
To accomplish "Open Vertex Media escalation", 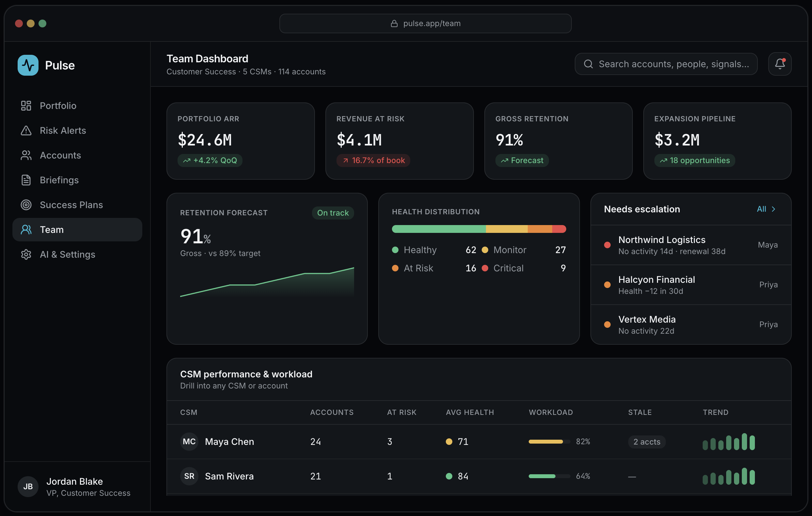I will point(691,325).
